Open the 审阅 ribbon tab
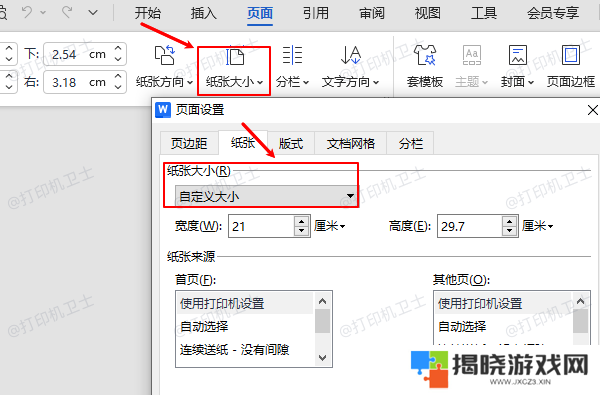Image resolution: width=600 pixels, height=395 pixels. (x=372, y=13)
